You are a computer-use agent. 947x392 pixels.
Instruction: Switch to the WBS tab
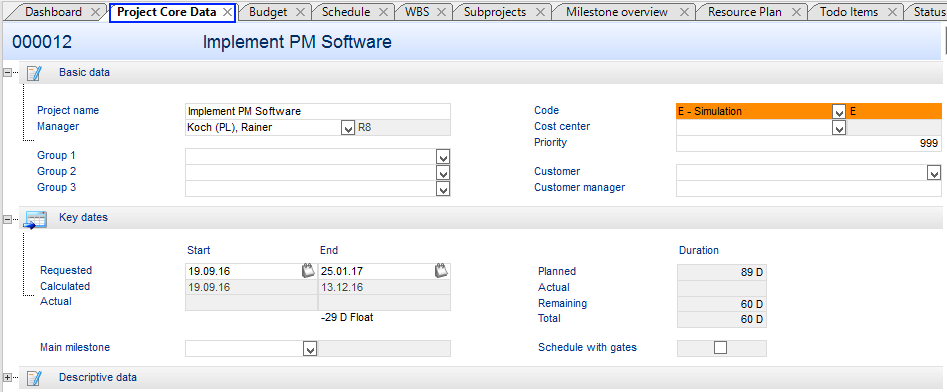pyautogui.click(x=418, y=12)
